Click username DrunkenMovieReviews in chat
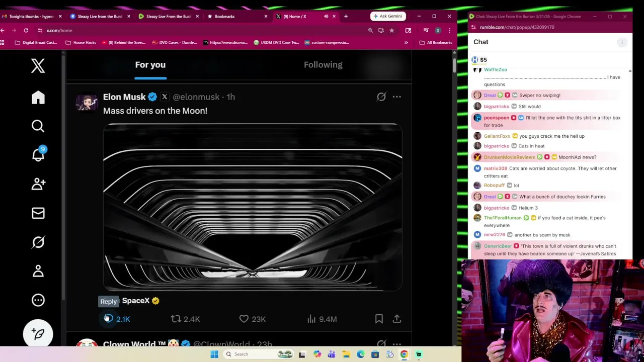The height and width of the screenshot is (362, 644). 509,157
